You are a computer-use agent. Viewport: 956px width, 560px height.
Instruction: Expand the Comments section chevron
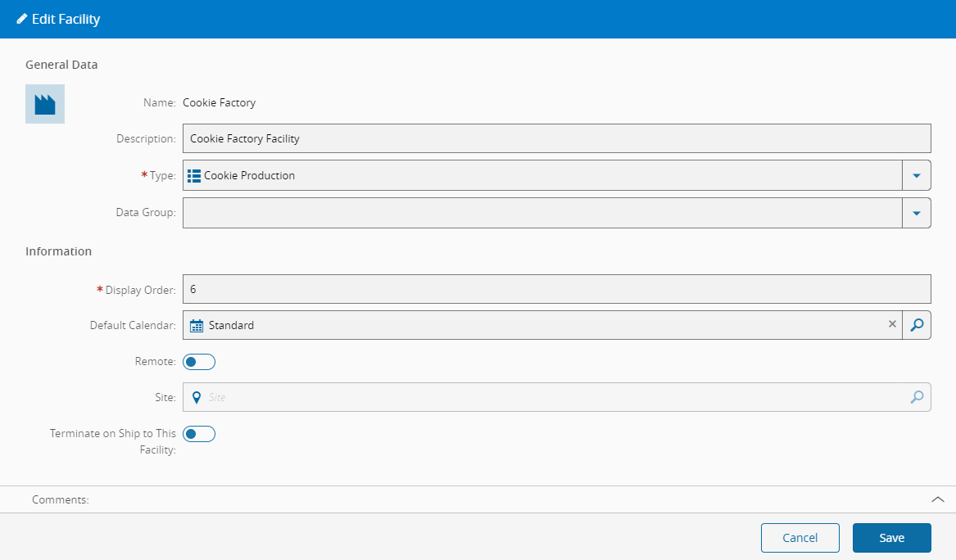click(x=938, y=499)
